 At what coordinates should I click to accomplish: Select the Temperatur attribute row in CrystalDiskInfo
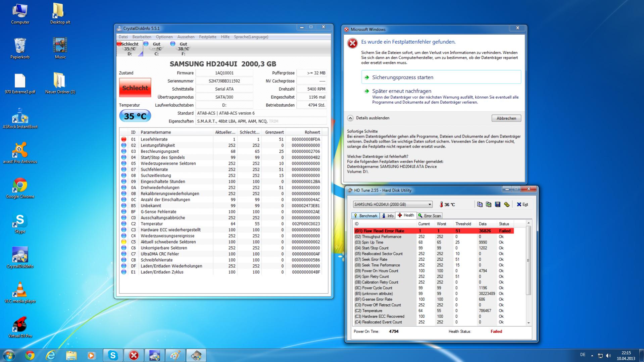coord(220,224)
